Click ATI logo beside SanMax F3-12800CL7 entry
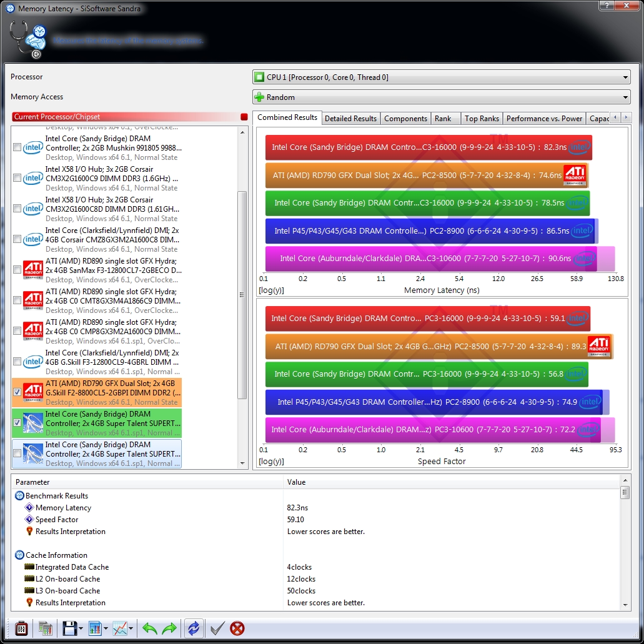 click(x=33, y=270)
